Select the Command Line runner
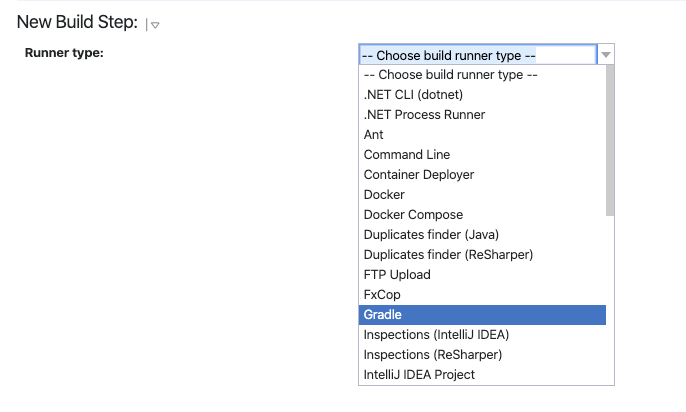The width and height of the screenshot is (686, 412). pyautogui.click(x=407, y=155)
